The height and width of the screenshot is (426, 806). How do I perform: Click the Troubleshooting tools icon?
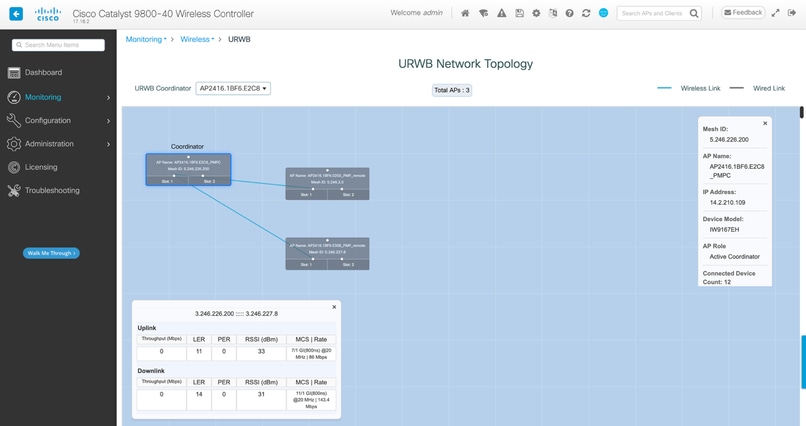click(14, 191)
